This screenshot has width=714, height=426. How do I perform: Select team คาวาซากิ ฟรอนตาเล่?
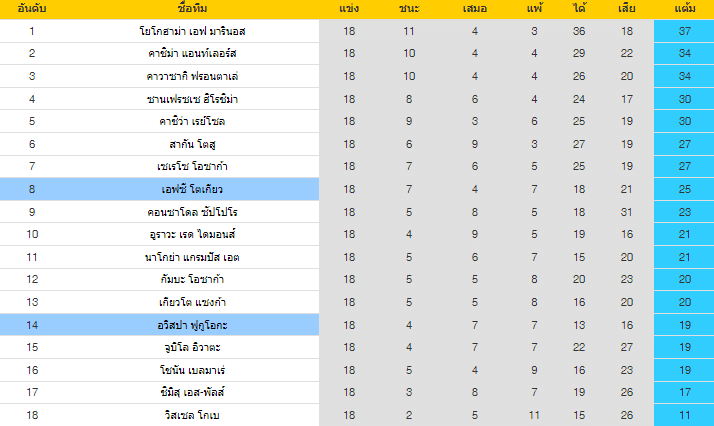[192, 76]
